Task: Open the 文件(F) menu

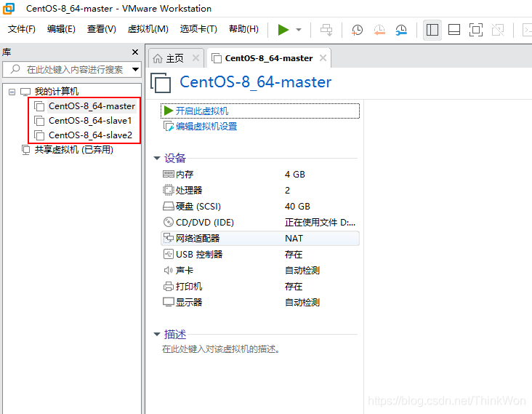Action: point(21,29)
